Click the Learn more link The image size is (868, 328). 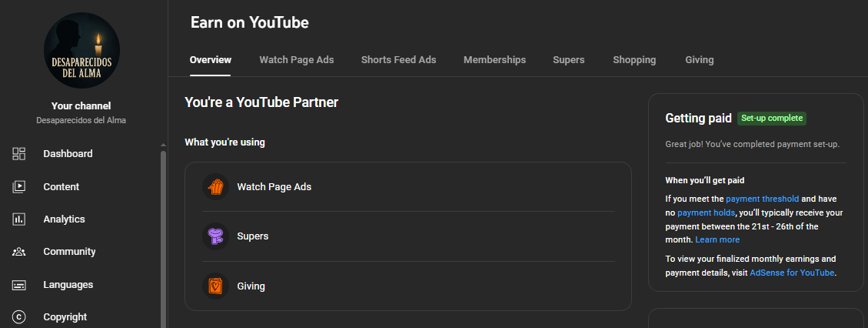717,240
